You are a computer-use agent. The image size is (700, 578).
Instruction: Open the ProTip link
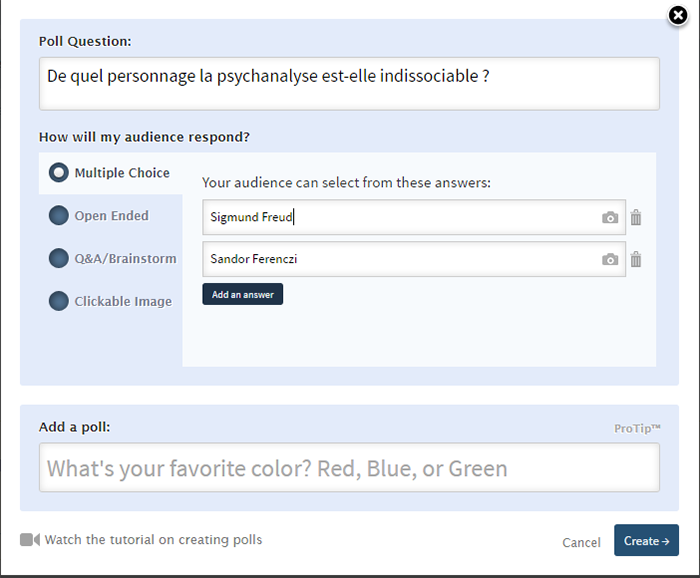click(x=637, y=428)
